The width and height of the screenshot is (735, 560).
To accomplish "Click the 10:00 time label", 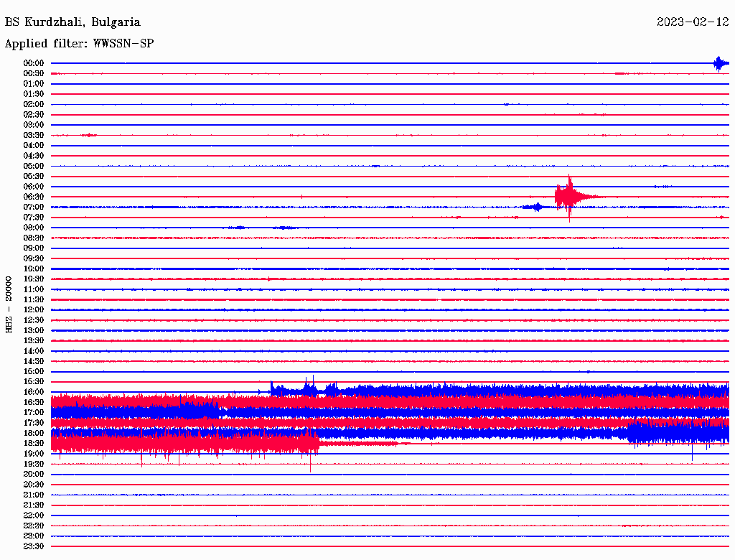I will [34, 269].
